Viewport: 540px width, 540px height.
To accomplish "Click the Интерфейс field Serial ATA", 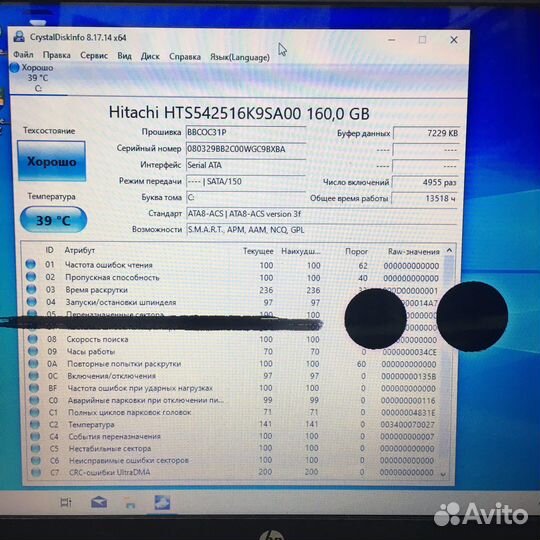I will click(x=246, y=165).
